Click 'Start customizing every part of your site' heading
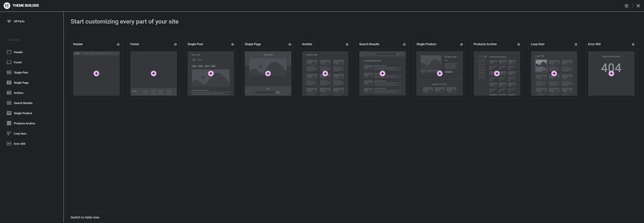 point(124,22)
